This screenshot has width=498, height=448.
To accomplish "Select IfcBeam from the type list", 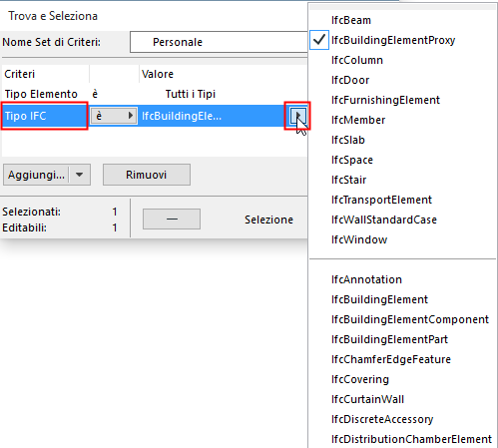I will (402, 20).
